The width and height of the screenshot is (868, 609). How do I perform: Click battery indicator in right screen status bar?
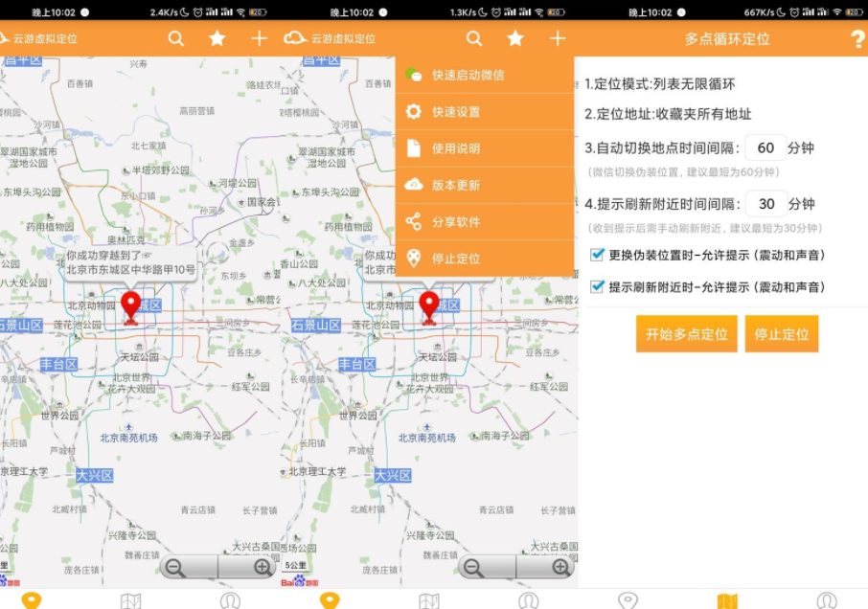coord(853,11)
